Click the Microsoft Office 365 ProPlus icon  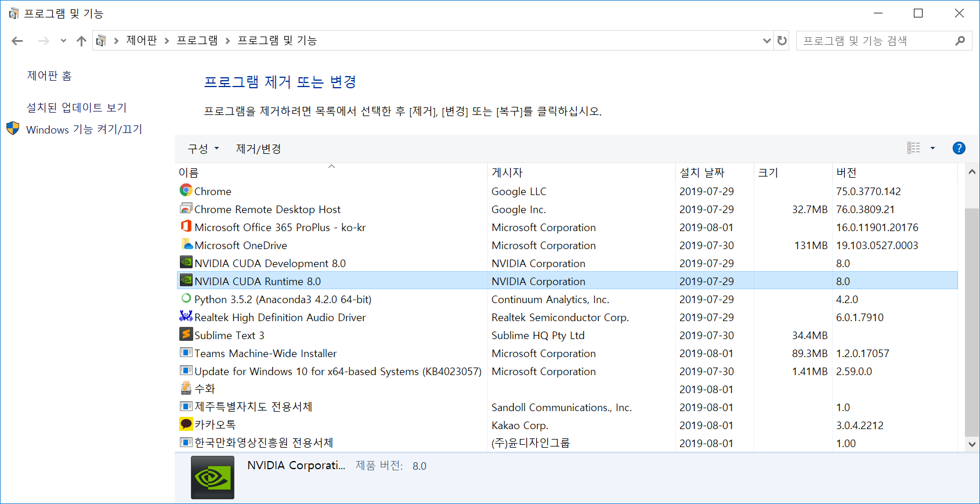tap(186, 226)
